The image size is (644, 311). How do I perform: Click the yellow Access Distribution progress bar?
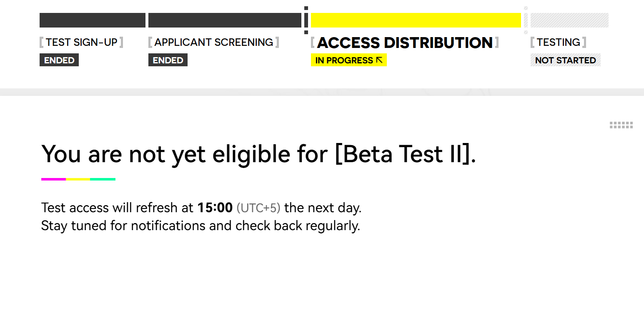pyautogui.click(x=416, y=20)
